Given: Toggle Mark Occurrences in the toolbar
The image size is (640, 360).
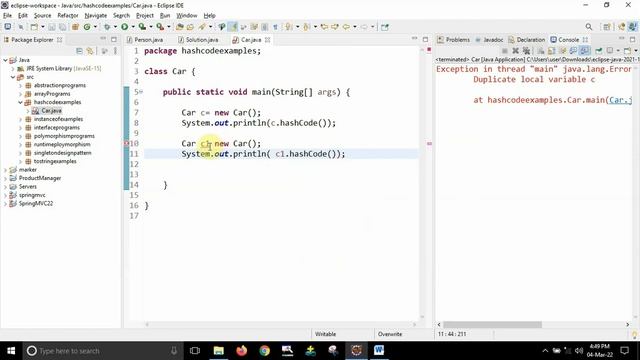Looking at the screenshot, I should [x=233, y=27].
